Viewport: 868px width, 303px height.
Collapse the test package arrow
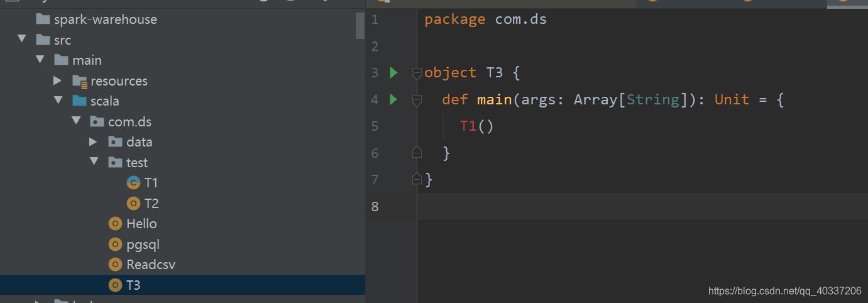pos(94,162)
